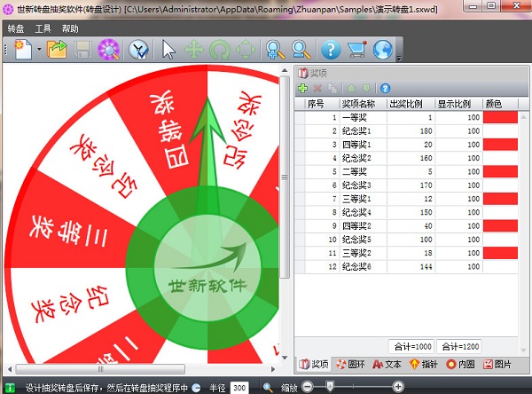Click the radius input field showing 300
532x394 pixels.
[239, 388]
